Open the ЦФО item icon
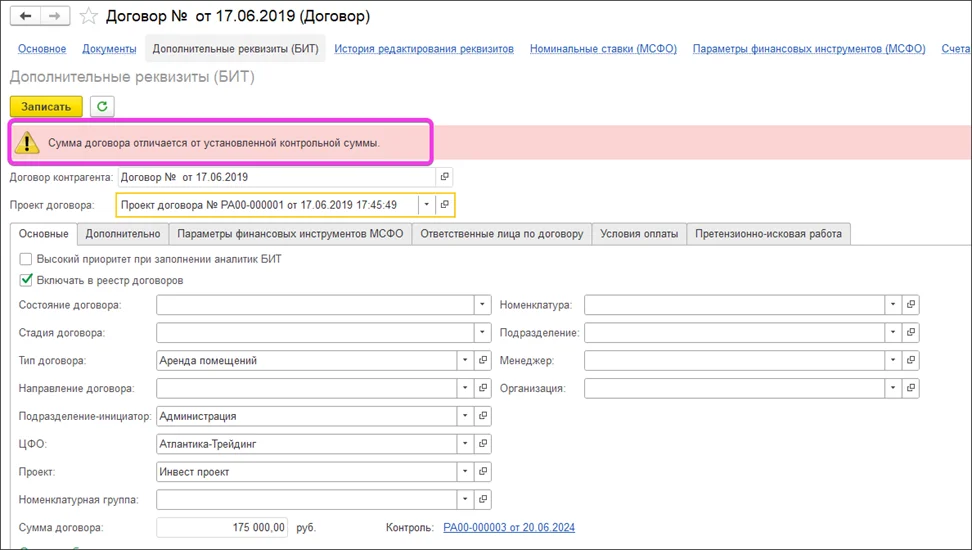This screenshot has width=972, height=550. [x=484, y=443]
